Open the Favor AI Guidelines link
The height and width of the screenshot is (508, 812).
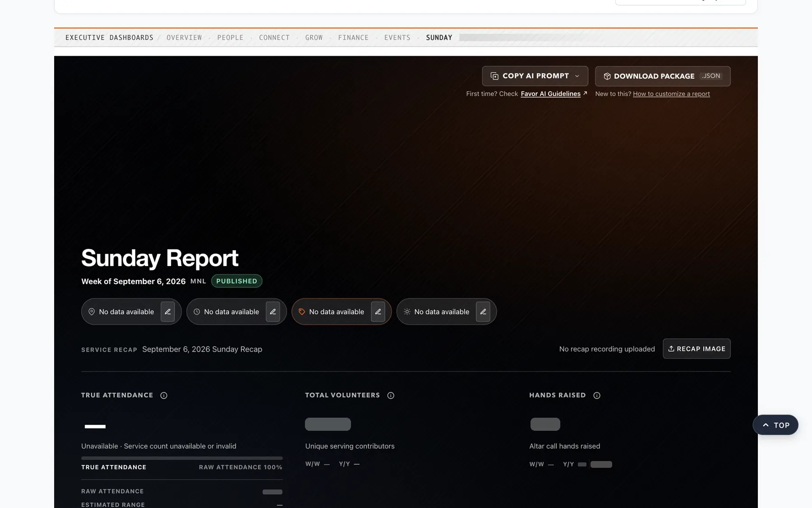pos(550,94)
